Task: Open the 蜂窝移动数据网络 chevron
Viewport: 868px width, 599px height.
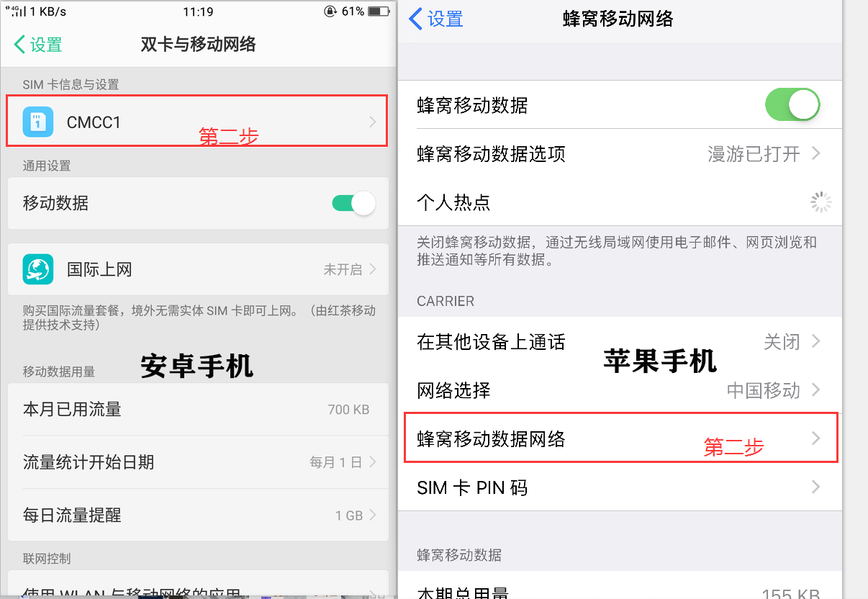Action: pyautogui.click(x=815, y=438)
